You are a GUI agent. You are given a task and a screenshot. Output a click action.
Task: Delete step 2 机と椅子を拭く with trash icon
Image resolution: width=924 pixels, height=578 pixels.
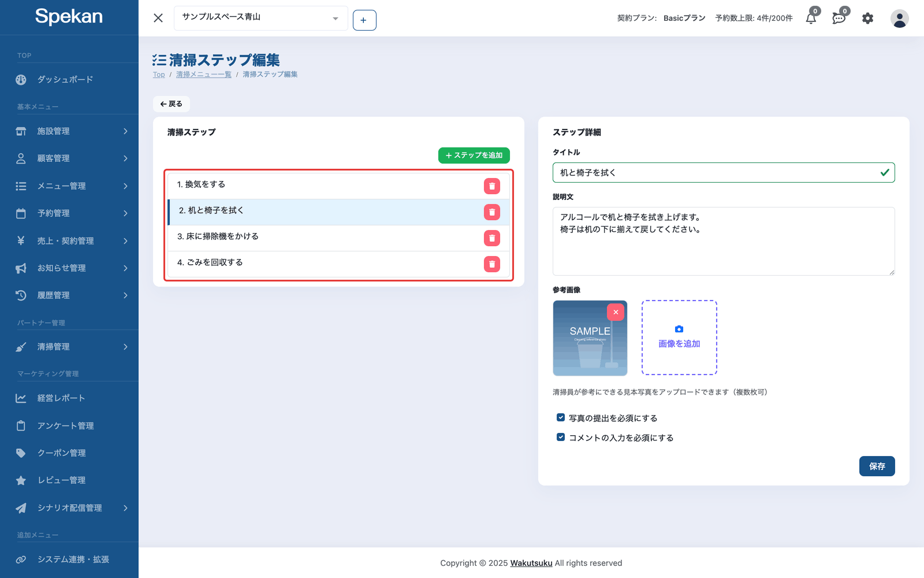click(x=492, y=212)
